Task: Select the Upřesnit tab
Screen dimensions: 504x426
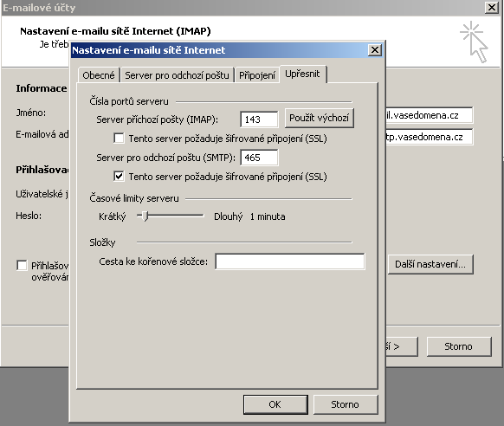Action: pyautogui.click(x=302, y=74)
